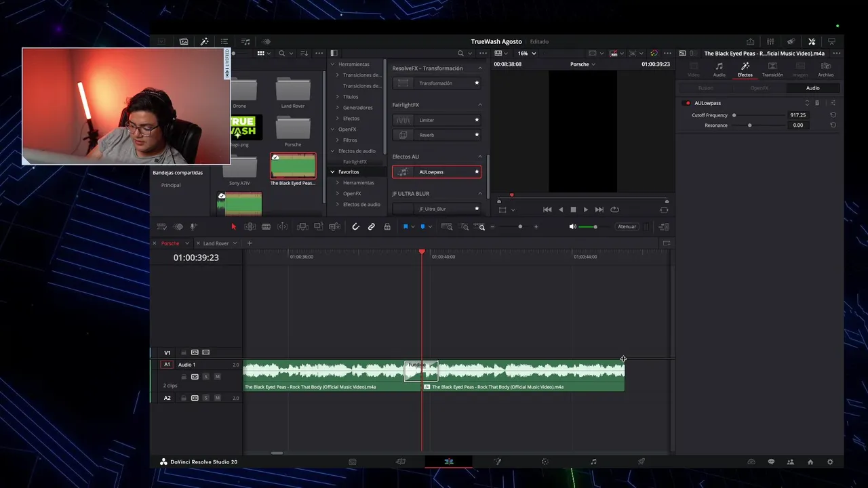Unfavorite the AULowpass effect star
Screen dimensions: 868x488
point(477,172)
